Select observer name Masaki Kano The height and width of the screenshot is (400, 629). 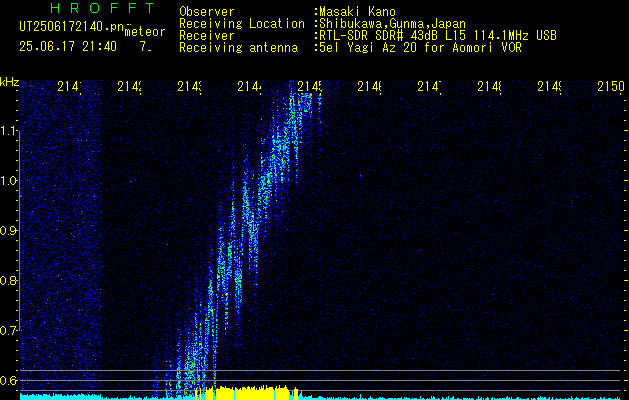[357, 12]
